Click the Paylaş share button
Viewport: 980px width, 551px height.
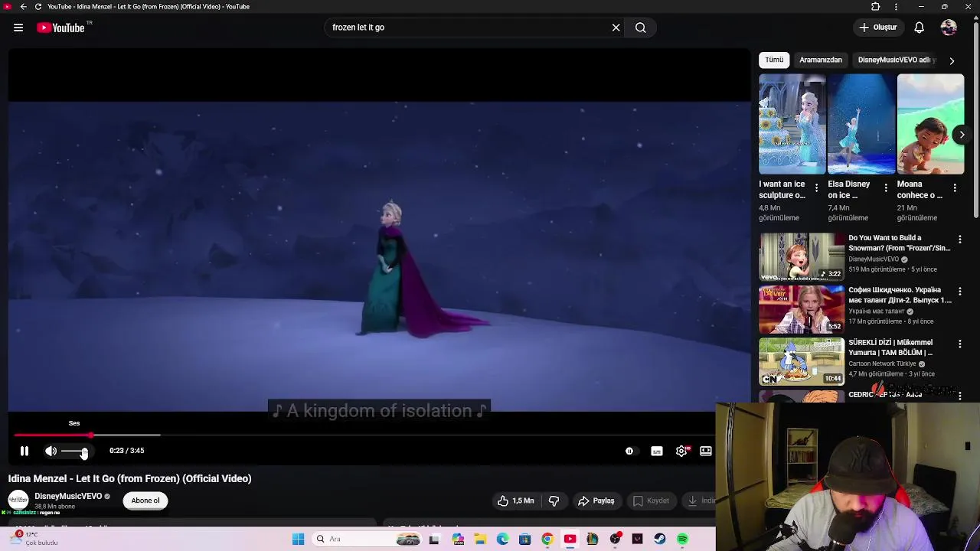(596, 500)
